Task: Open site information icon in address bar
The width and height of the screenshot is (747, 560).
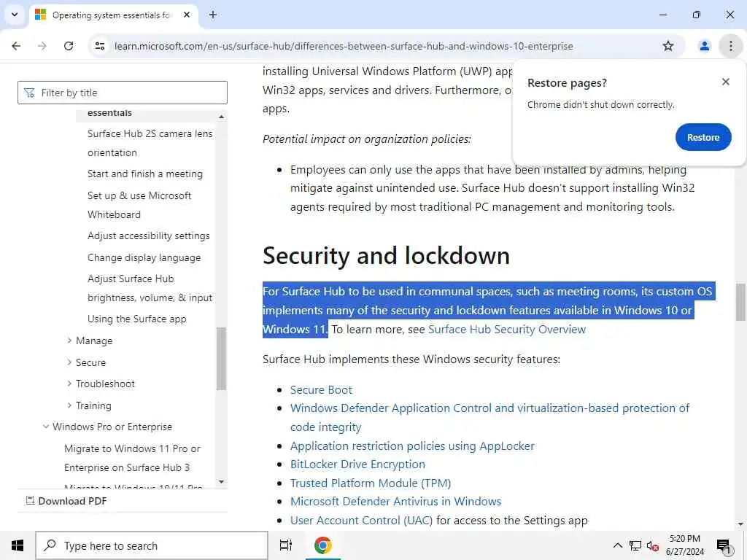Action: (x=100, y=46)
